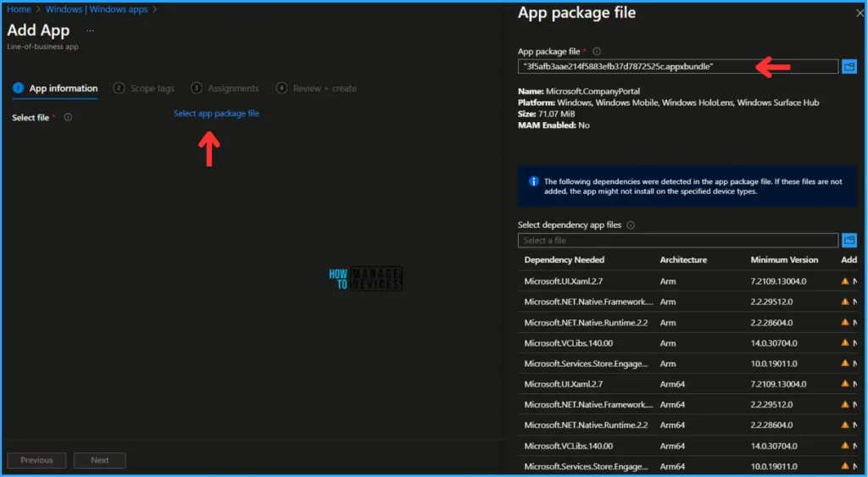Open Home in the breadcrumb
Screen dimensions: 868x477
(x=19, y=9)
